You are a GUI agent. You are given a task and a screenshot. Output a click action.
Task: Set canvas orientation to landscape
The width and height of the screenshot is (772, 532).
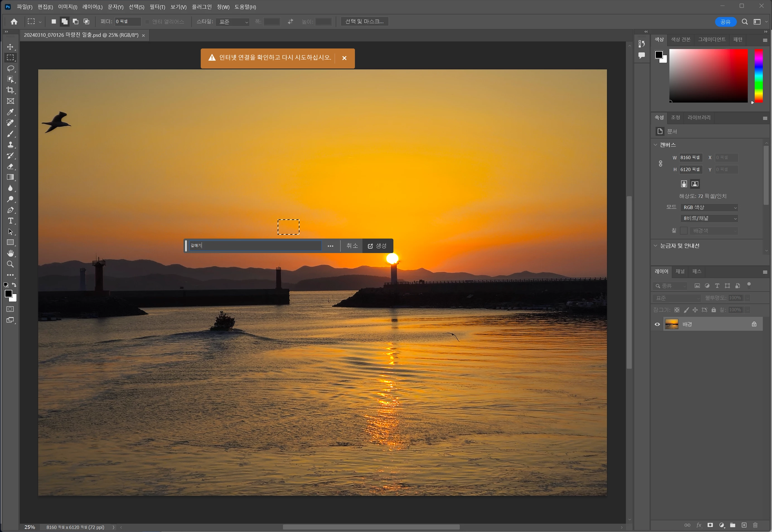[695, 184]
